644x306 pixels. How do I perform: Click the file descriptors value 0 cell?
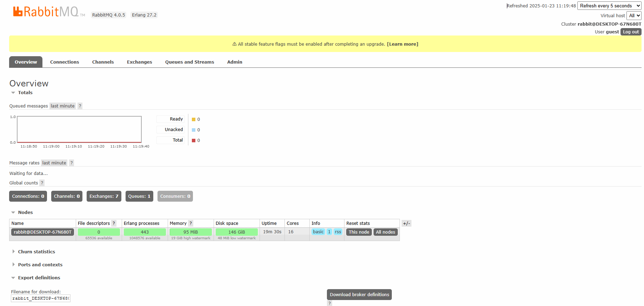99,232
